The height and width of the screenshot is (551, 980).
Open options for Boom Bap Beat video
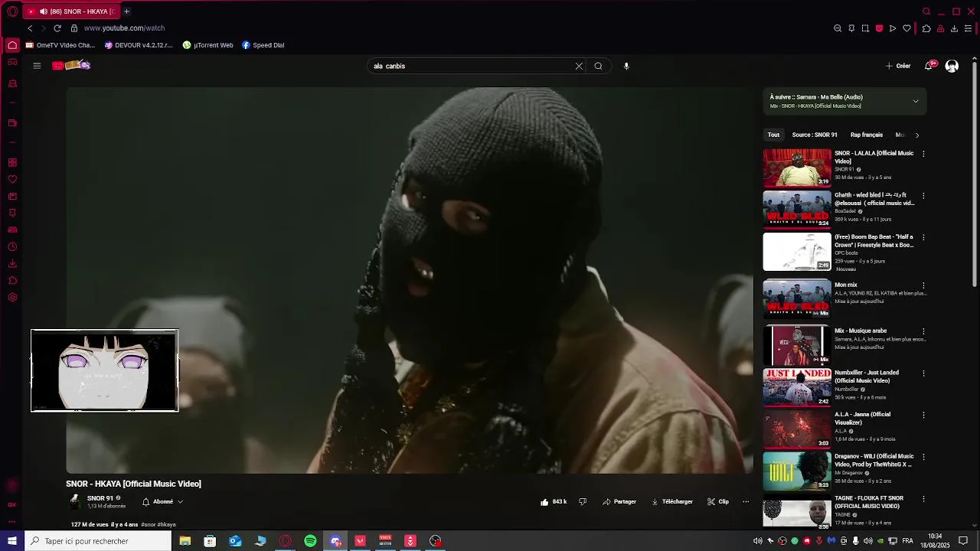(923, 237)
